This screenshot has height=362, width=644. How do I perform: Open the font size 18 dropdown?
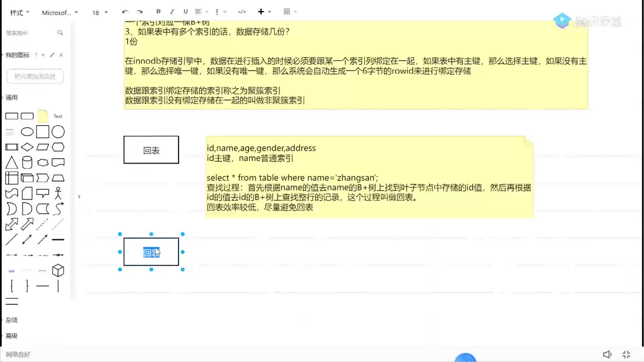click(x=100, y=13)
